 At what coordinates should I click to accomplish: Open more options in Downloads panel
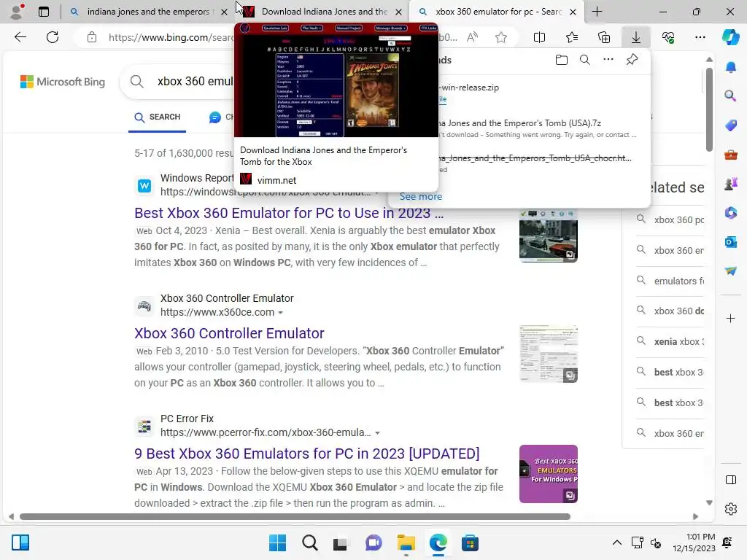point(608,60)
